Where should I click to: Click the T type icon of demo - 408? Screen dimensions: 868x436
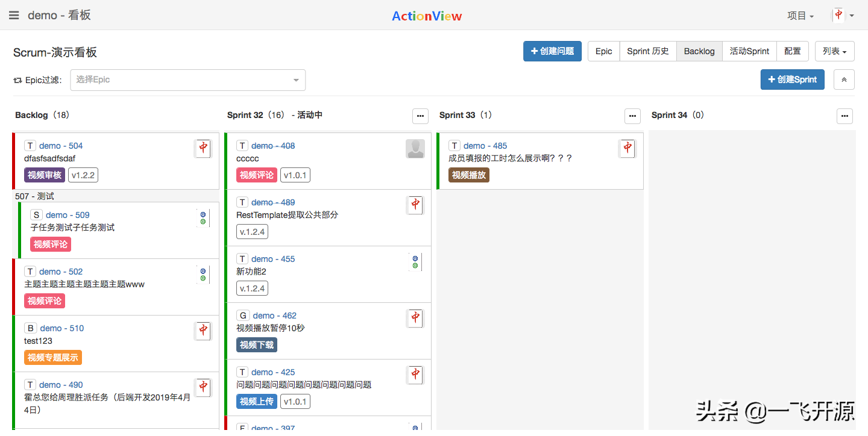coord(242,146)
